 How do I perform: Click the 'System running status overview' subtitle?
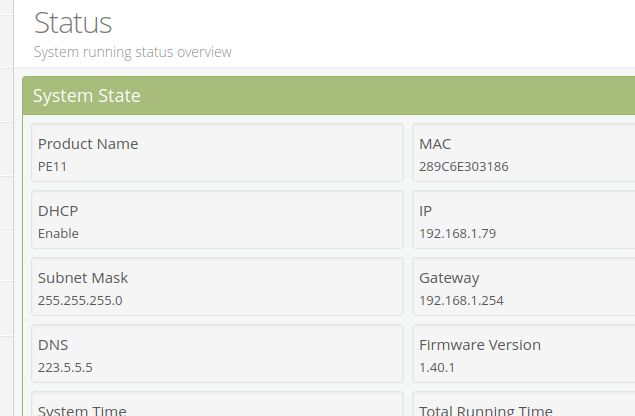tap(133, 51)
